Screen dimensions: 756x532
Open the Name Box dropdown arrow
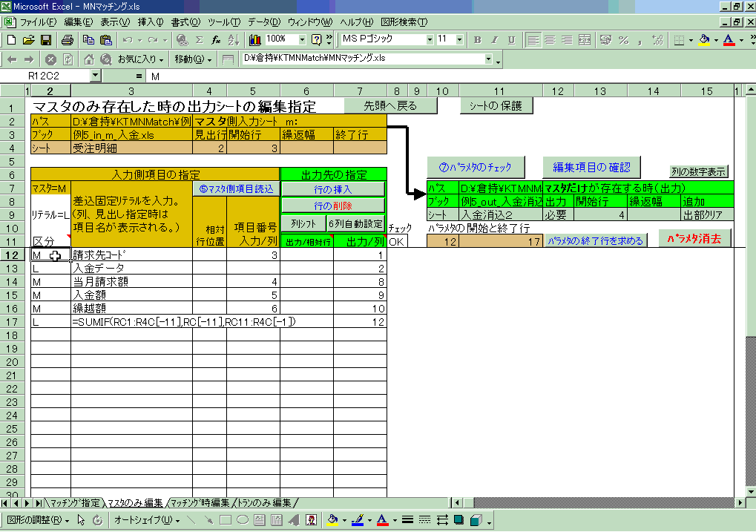click(95, 76)
